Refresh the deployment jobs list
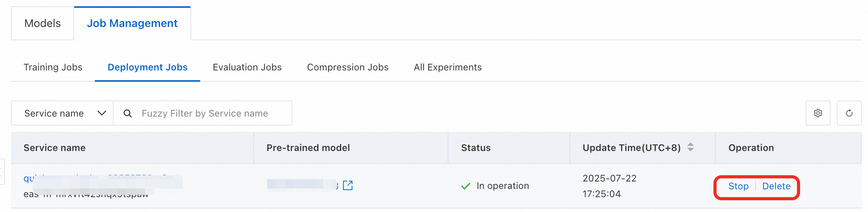This screenshot has height=212, width=868. (849, 113)
